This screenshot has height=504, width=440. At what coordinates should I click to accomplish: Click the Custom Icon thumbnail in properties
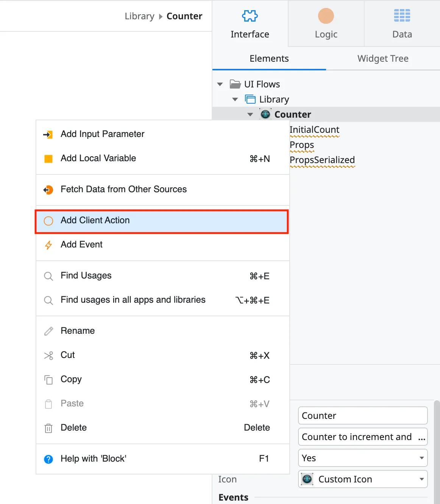pos(307,479)
